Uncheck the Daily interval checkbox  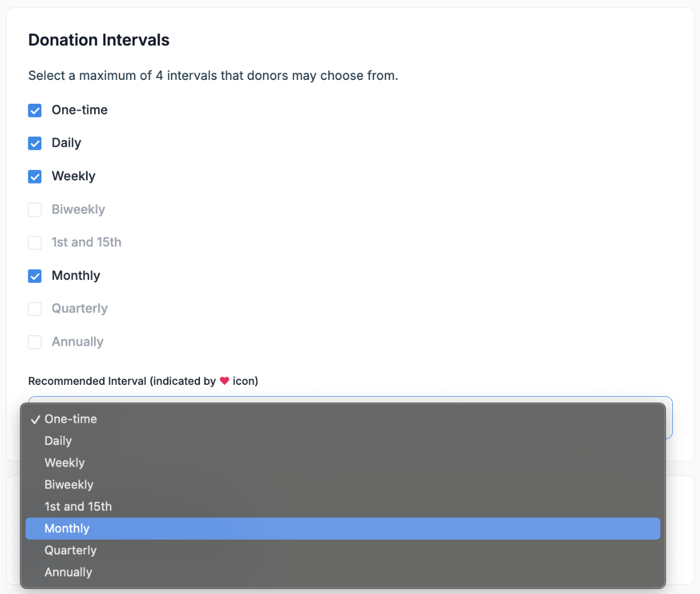point(35,143)
